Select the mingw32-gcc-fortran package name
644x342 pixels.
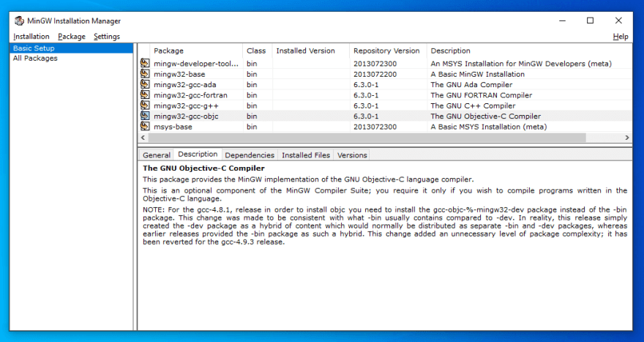[190, 95]
